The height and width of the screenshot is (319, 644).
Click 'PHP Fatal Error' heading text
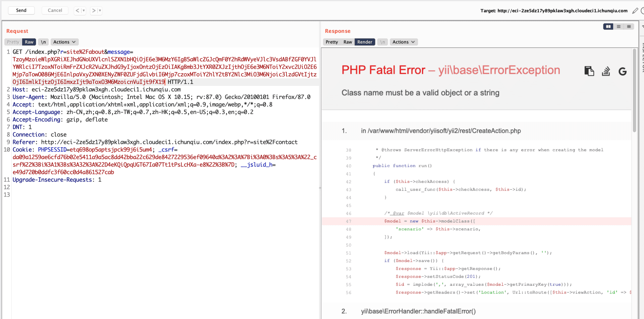click(x=383, y=70)
